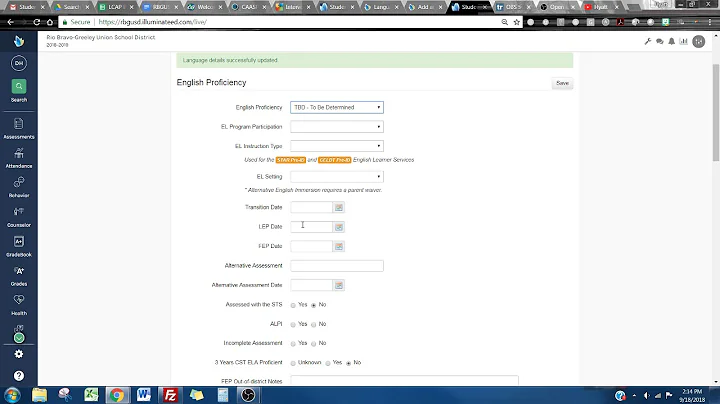Open the EL Program Participation dropdown
720x404 pixels.
[x=337, y=127]
